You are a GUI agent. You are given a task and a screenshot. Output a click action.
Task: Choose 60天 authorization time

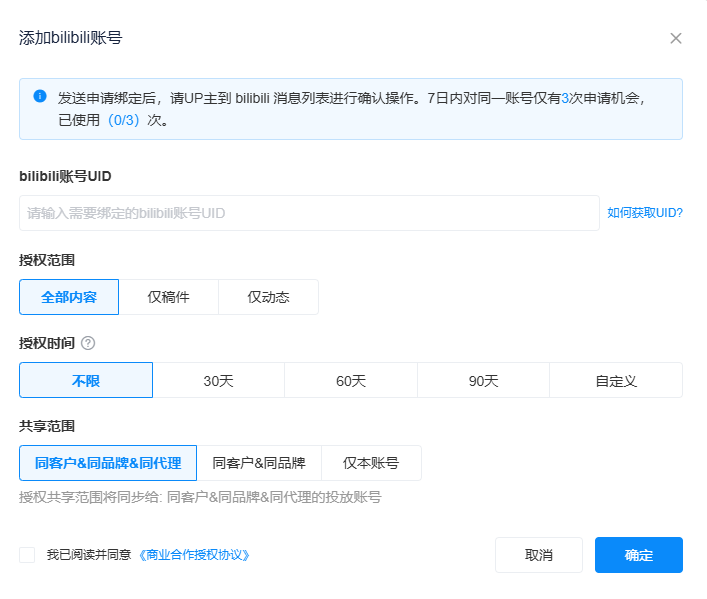tap(351, 380)
